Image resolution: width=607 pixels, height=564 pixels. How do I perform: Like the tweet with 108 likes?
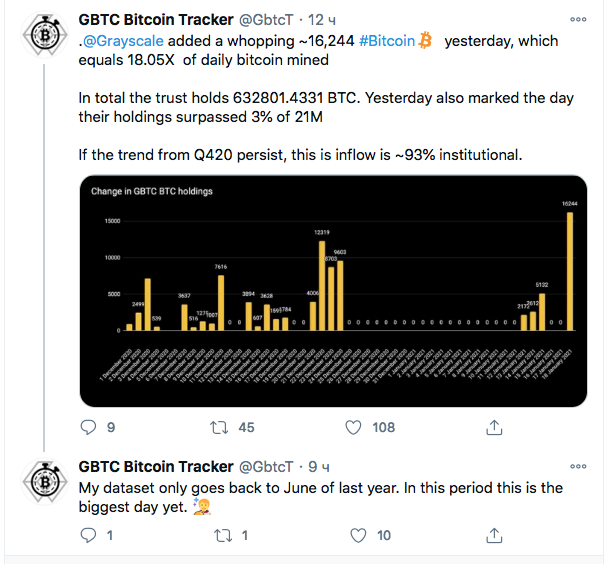(x=353, y=427)
